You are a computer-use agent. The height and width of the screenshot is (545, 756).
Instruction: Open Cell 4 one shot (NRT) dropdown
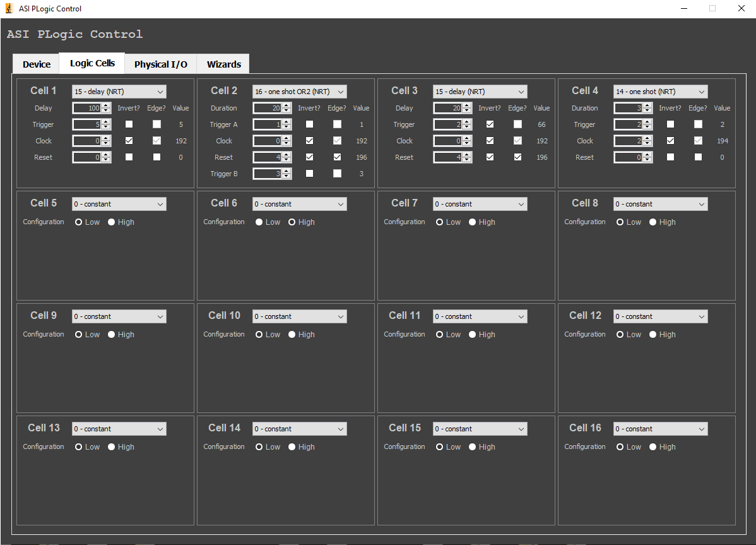click(660, 92)
